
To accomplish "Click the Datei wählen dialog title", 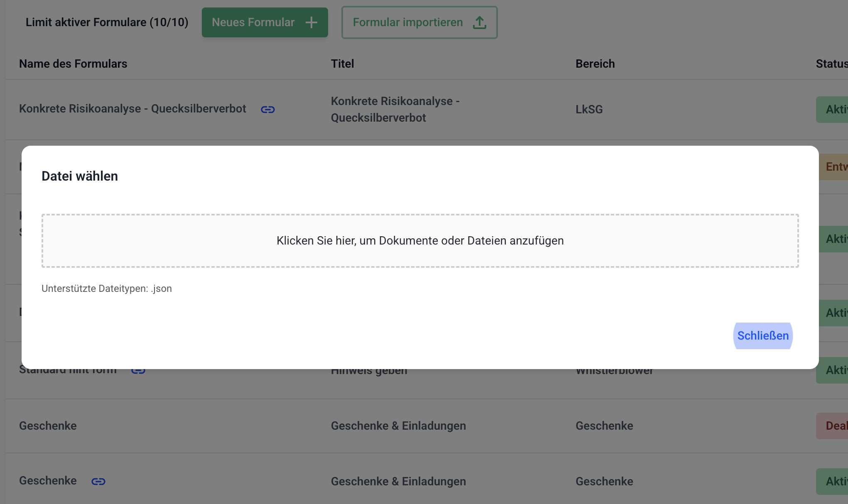I will click(80, 176).
